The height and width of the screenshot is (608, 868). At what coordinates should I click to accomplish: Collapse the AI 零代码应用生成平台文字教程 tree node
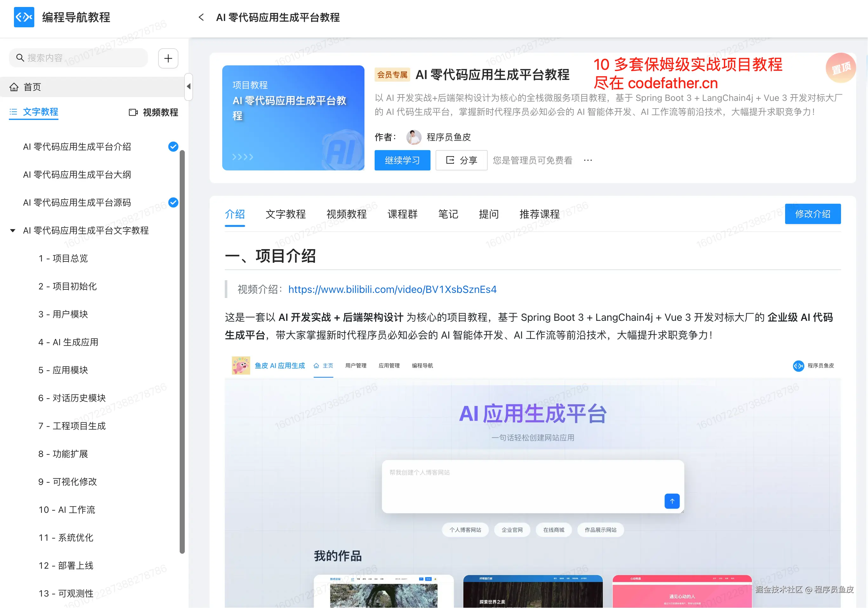point(12,230)
